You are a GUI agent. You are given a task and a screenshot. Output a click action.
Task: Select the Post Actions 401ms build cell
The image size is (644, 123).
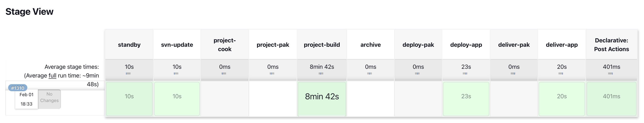(x=611, y=99)
